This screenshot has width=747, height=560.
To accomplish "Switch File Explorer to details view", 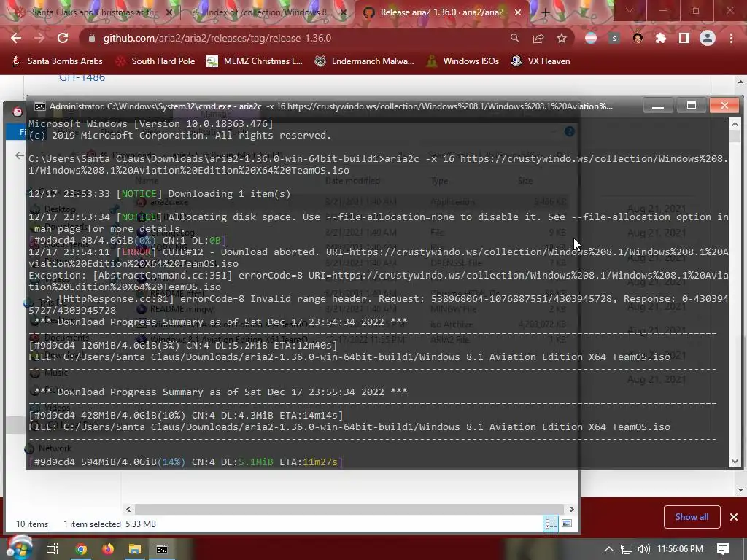I will click(x=551, y=524).
